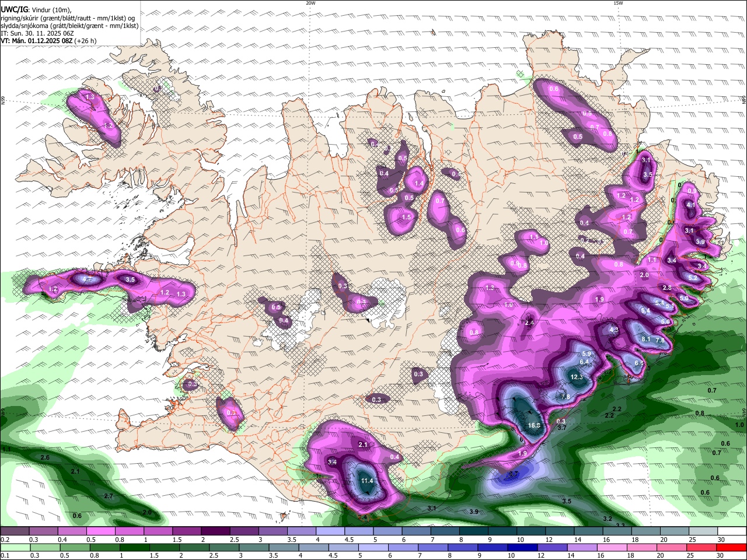This screenshot has height=560, width=747.
Task: Click the 1.4 value in north Iceland
Action: pos(418,183)
